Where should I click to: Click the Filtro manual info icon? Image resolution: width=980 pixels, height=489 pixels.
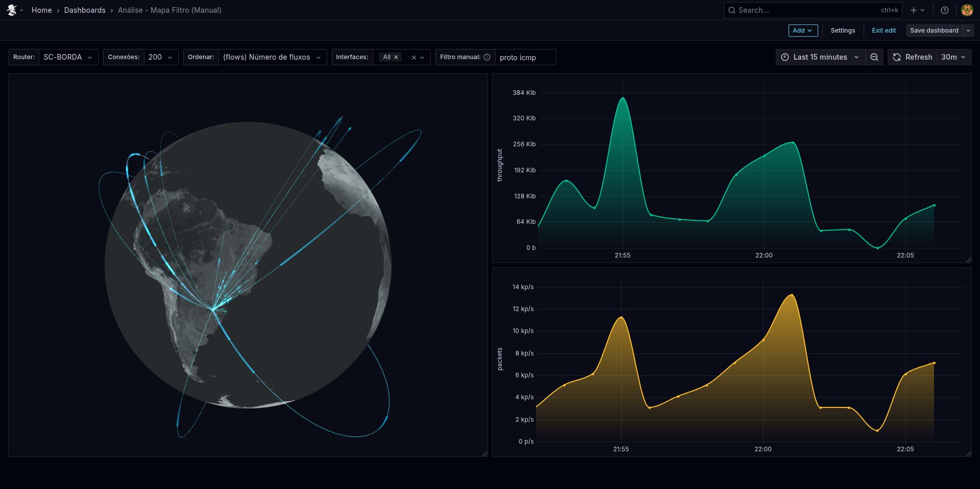coord(487,57)
